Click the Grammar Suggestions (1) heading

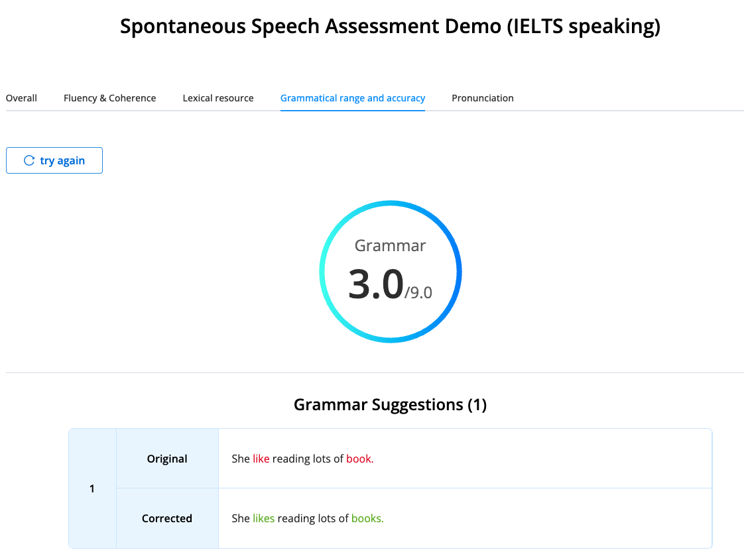click(x=390, y=404)
